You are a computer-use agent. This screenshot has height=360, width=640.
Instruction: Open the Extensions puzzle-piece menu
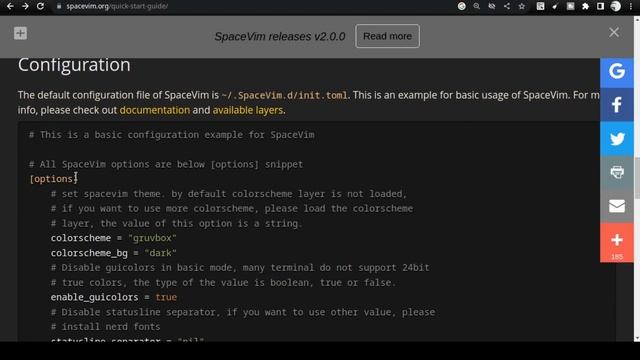pyautogui.click(x=586, y=6)
